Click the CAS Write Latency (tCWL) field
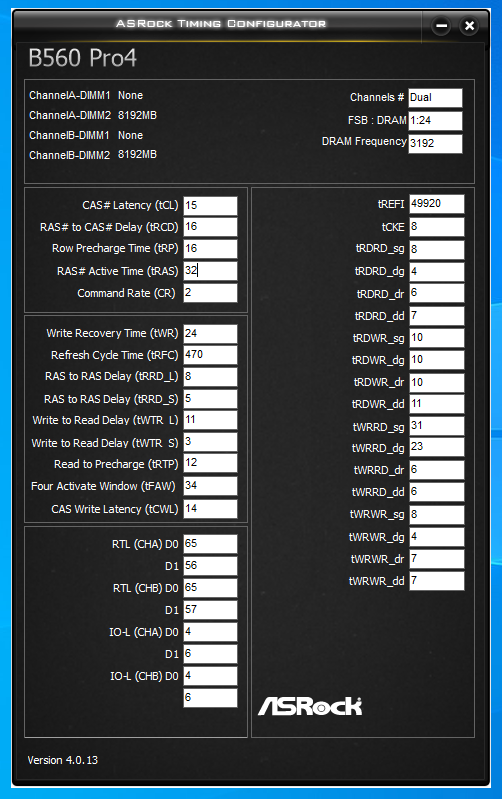Screen dimensions: 502x799 click(210, 509)
